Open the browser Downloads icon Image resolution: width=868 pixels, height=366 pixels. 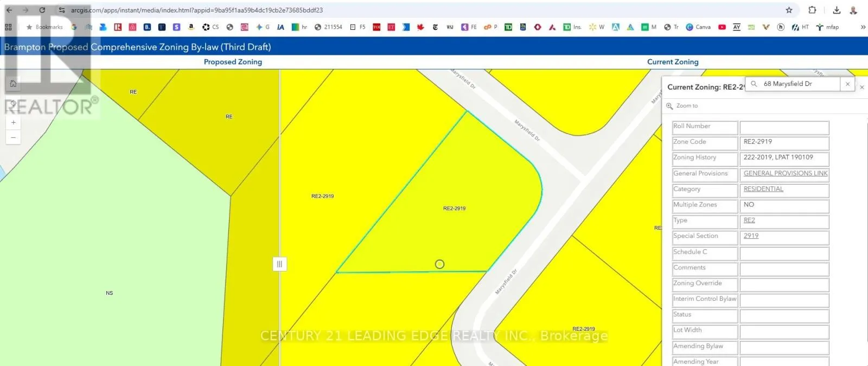[837, 10]
